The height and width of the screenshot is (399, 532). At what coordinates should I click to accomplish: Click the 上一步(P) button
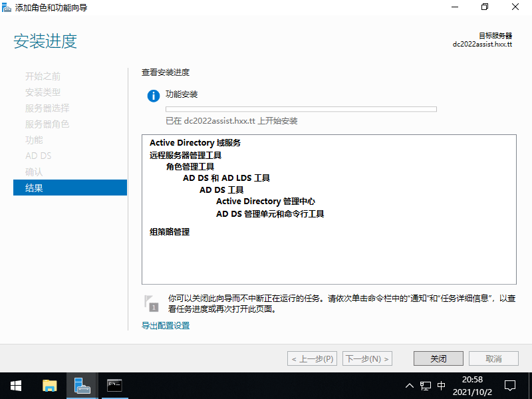click(312, 358)
